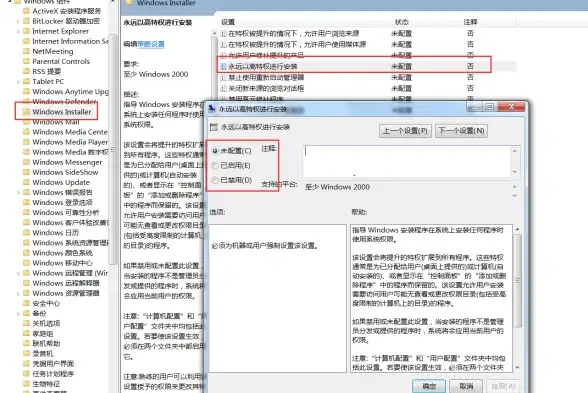Expand the Internet Explorer tree node
Image resolution: width=588 pixels, height=393 pixels.
click(x=18, y=31)
